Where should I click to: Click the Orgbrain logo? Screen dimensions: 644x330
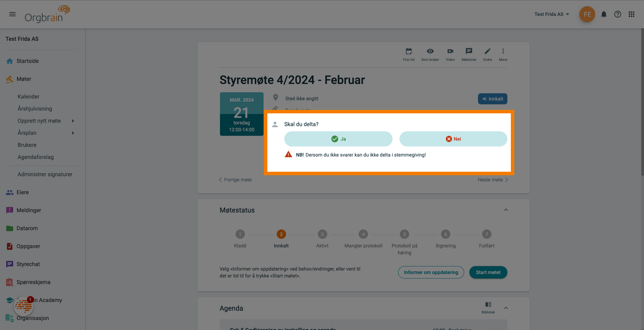coord(47,14)
